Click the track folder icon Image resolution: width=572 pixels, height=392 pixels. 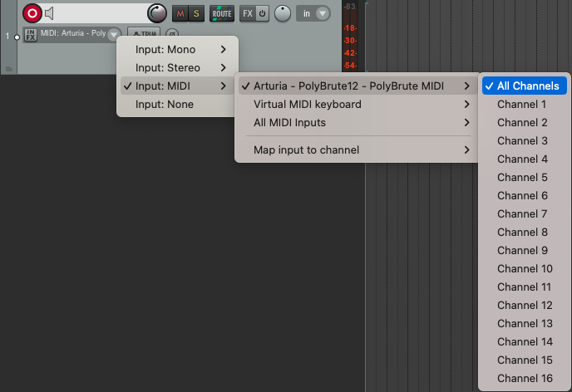click(x=9, y=69)
